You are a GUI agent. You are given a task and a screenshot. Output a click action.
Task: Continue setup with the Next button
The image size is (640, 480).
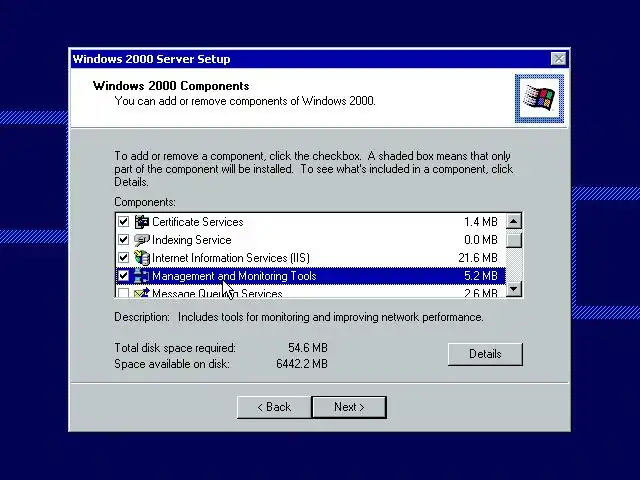point(349,407)
